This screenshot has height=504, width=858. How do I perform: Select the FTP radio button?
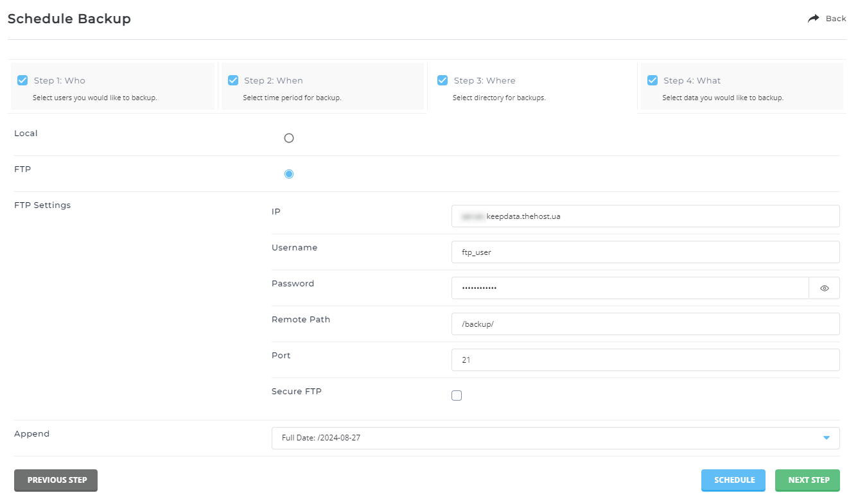(x=289, y=174)
